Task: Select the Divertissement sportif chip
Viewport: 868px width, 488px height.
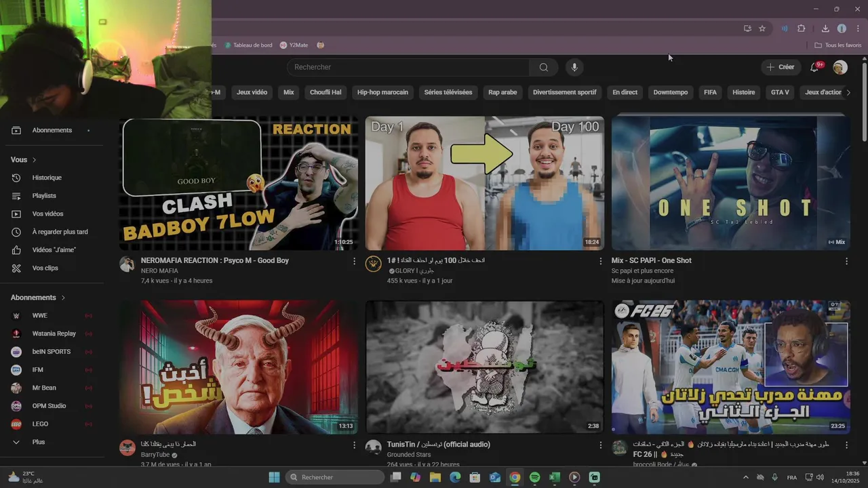Action: [565, 92]
